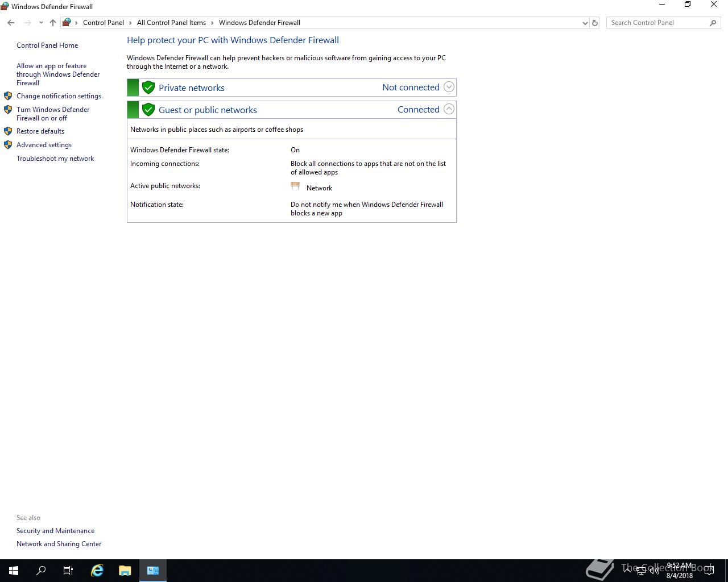Screen dimensions: 728x582
Task: Open the address bar history dropdown
Action: click(x=585, y=23)
